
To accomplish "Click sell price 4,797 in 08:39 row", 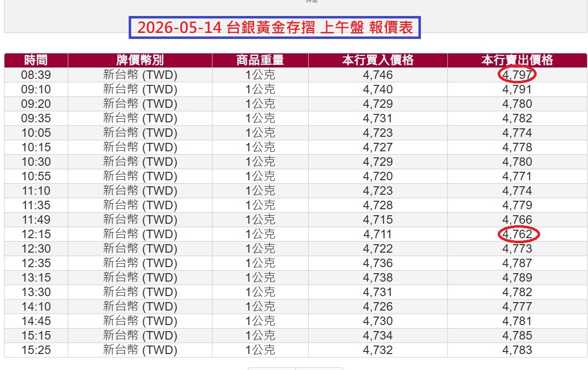I will coord(517,75).
